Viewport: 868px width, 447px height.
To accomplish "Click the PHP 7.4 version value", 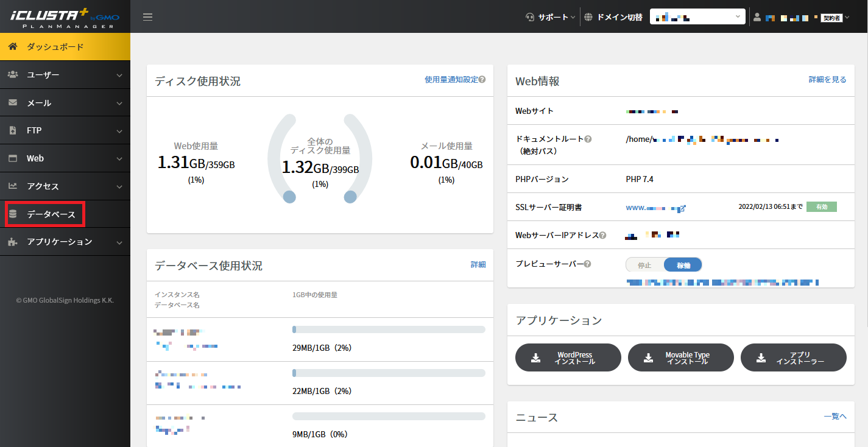I will click(x=639, y=179).
